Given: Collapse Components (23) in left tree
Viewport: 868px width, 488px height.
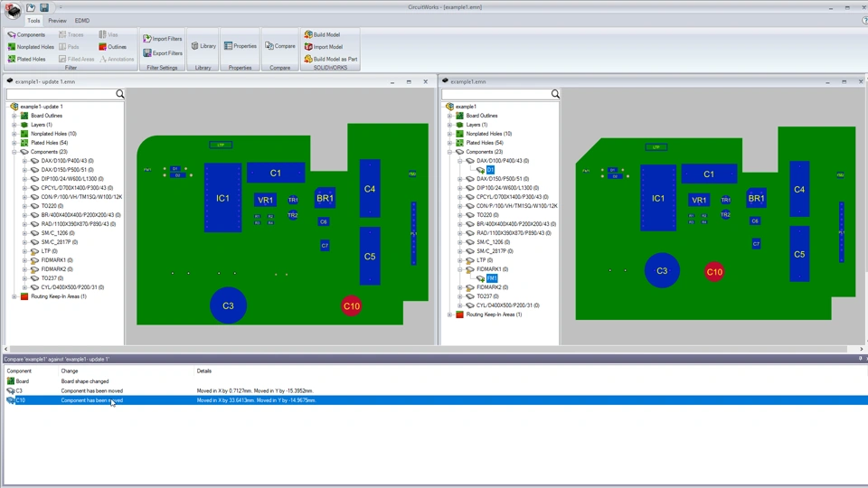Looking at the screenshot, I should [x=14, y=152].
